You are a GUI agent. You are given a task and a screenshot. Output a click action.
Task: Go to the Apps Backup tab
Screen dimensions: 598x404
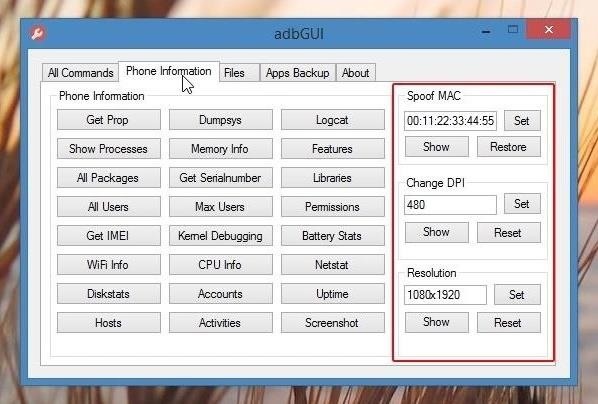[297, 72]
